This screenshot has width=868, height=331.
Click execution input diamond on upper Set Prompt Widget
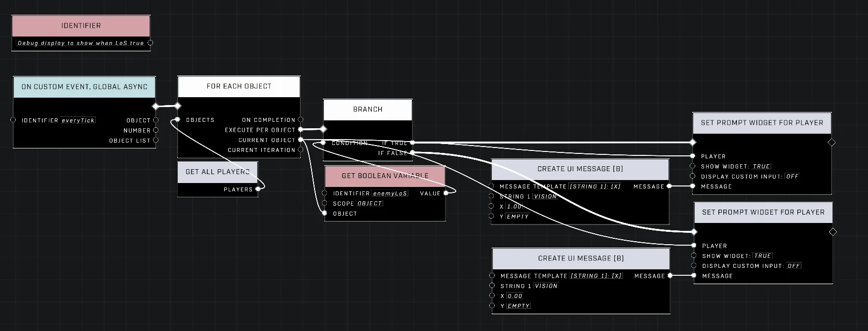point(693,143)
